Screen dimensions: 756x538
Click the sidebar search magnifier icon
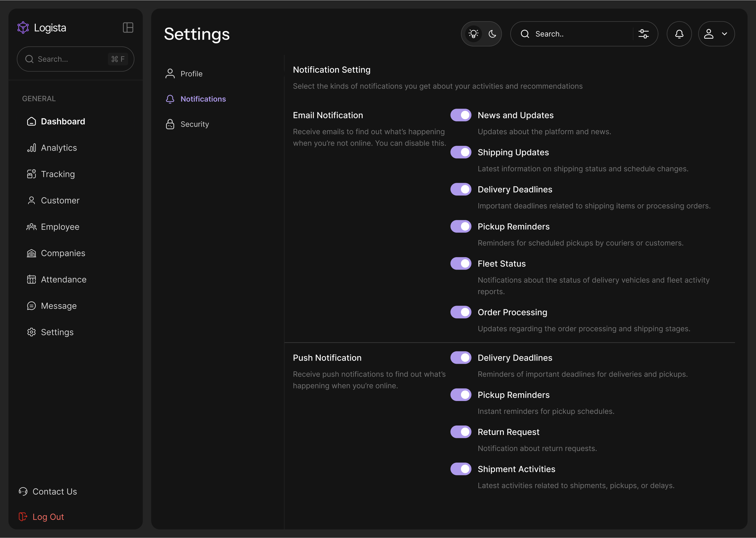[30, 59]
